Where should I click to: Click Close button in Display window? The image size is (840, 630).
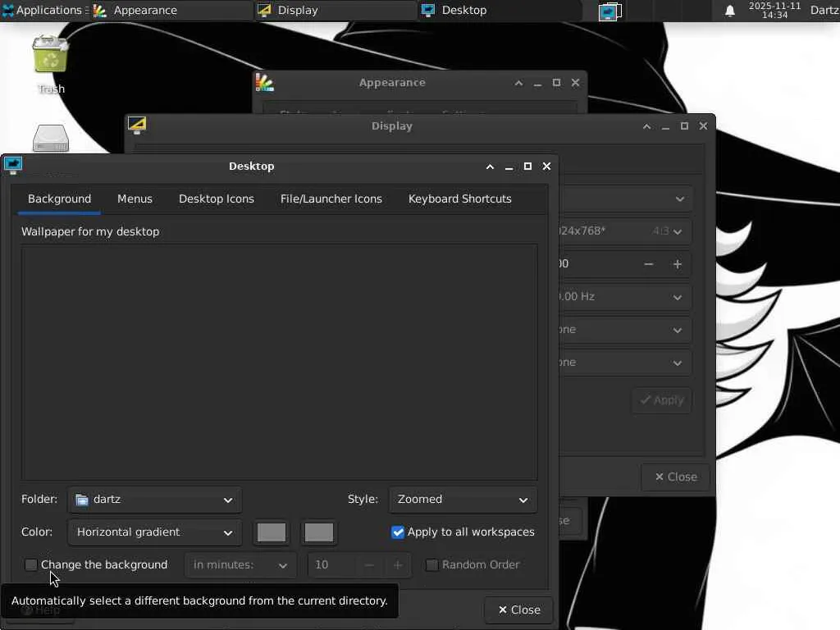pyautogui.click(x=676, y=477)
